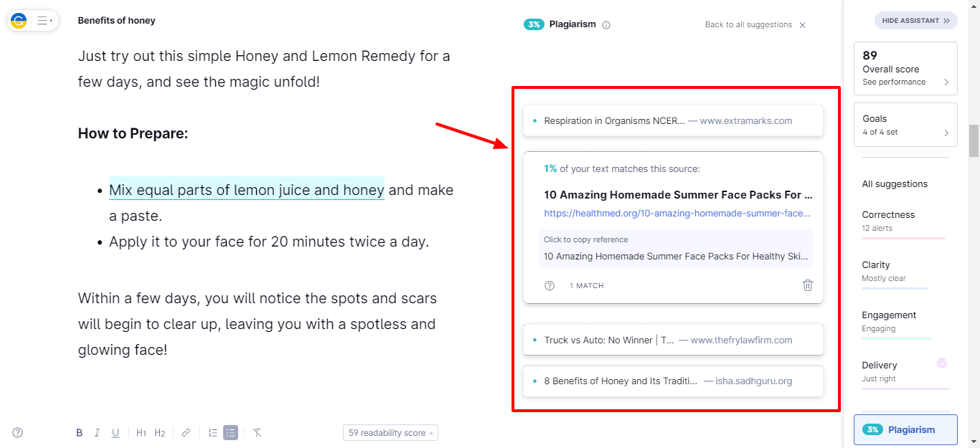
Task: Insert a hyperlink using link icon
Action: (186, 433)
